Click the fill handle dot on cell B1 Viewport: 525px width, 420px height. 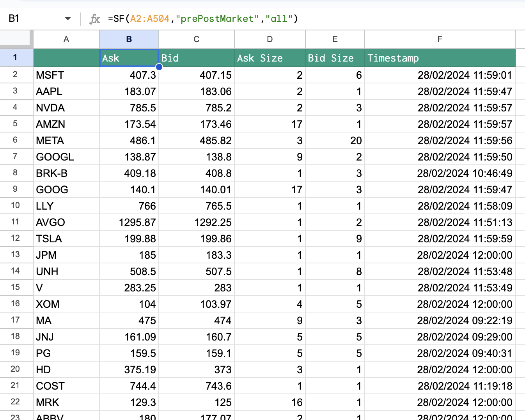159,67
